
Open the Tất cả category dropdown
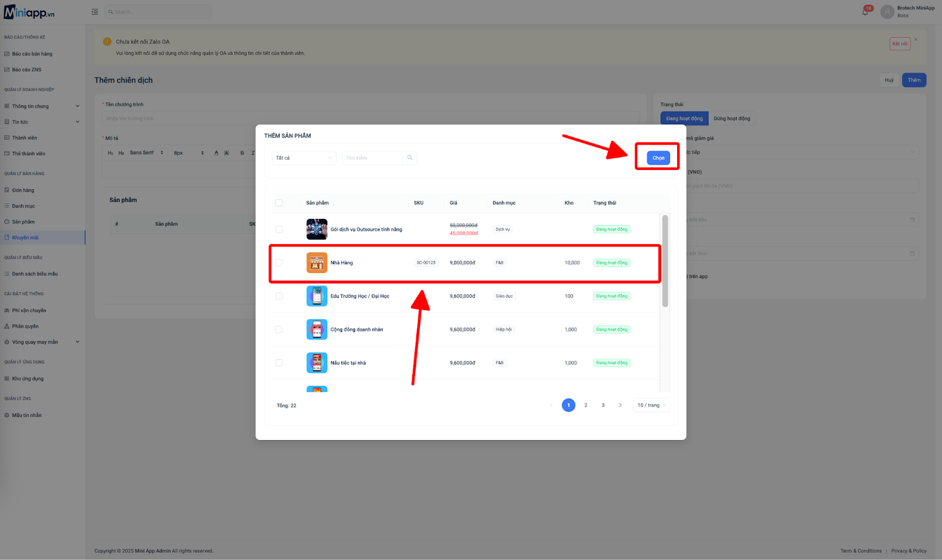pos(304,158)
